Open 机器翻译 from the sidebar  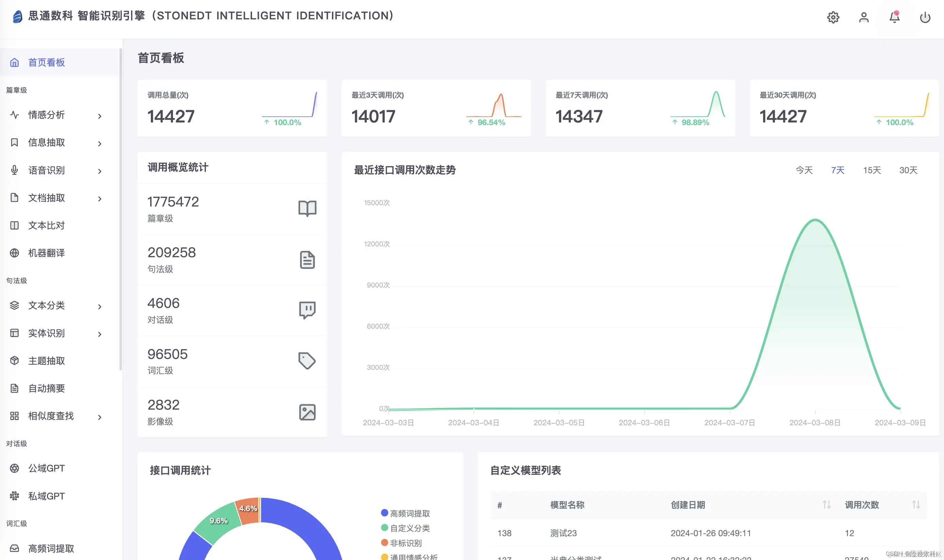46,253
